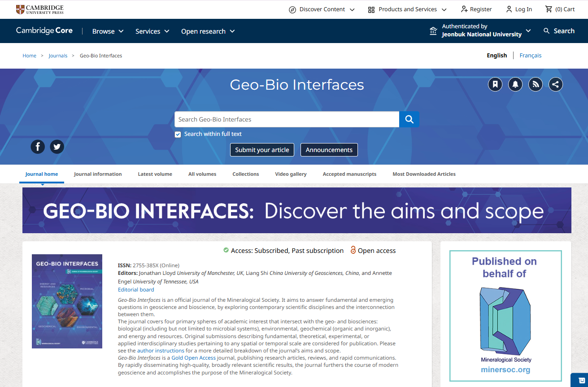Show the Most Downloaded Articles tab
588x387 pixels.
pos(424,174)
